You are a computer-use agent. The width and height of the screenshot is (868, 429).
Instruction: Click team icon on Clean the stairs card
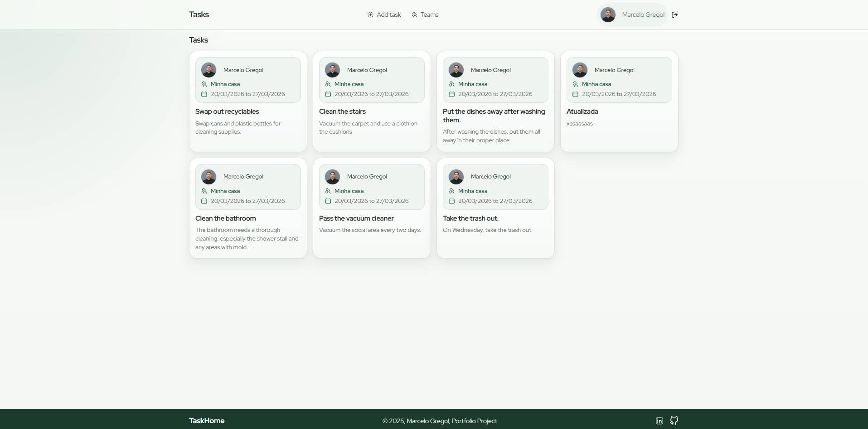pyautogui.click(x=328, y=84)
